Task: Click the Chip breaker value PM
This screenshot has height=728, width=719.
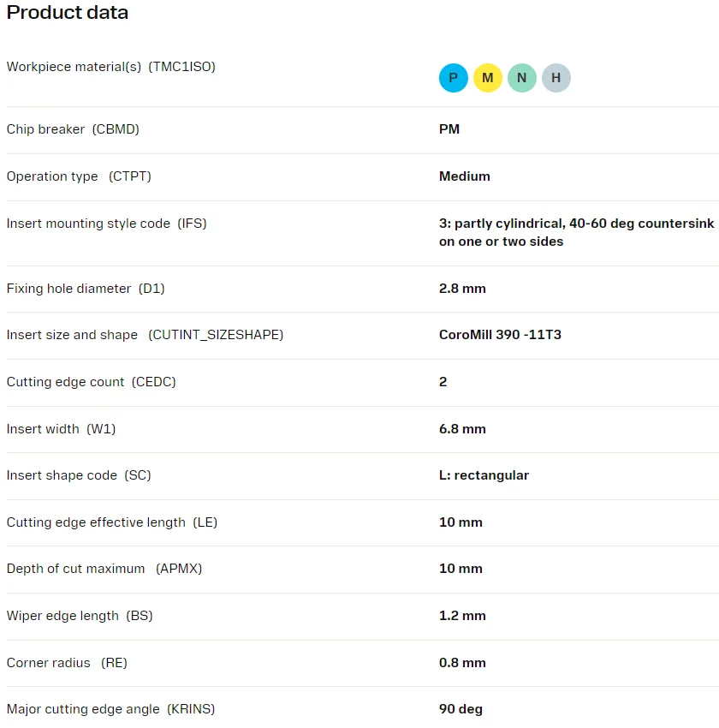Action: click(x=449, y=129)
